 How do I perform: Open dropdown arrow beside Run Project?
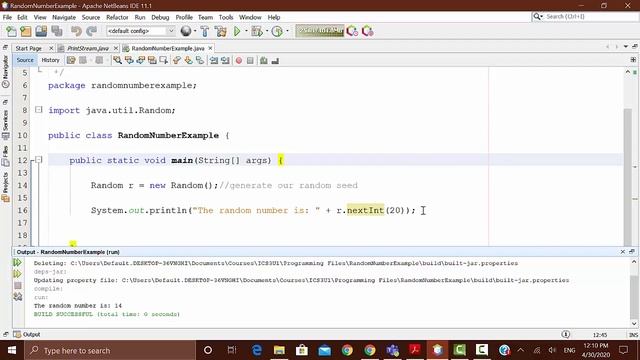(x=246, y=31)
